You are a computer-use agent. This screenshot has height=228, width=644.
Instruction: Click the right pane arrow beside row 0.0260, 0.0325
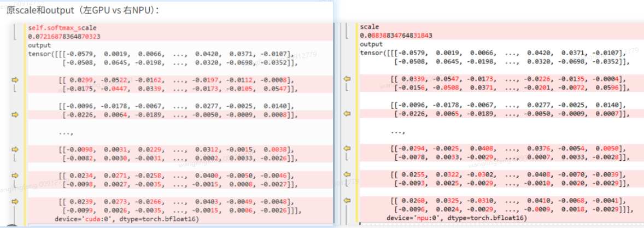point(347,201)
